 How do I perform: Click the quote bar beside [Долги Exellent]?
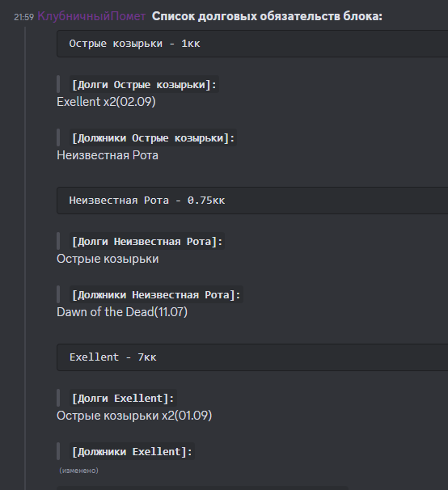58,398
